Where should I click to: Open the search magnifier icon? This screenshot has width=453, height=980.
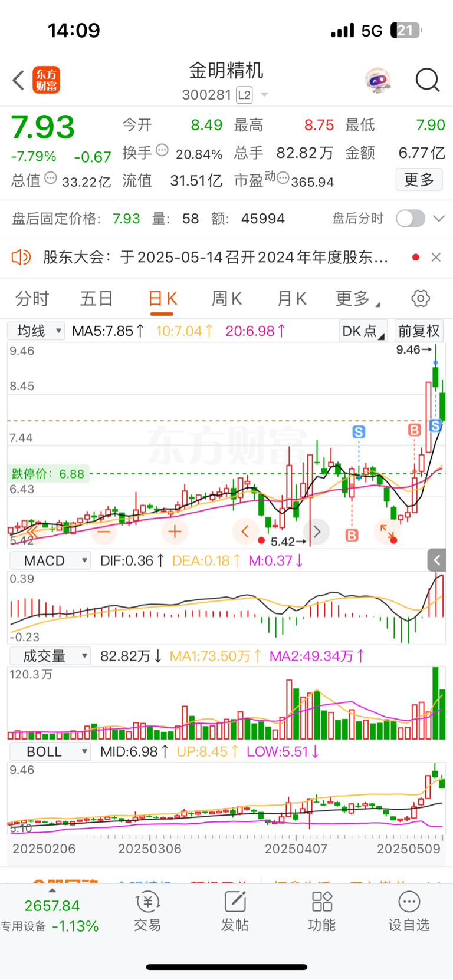coord(427,80)
